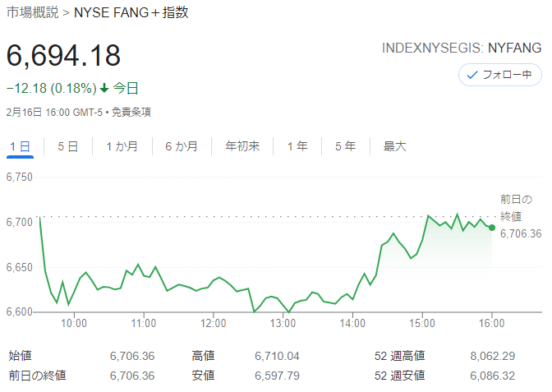The height and width of the screenshot is (392, 552).
Task: Click the 前日の終値 row label in stats table
Action: [37, 376]
